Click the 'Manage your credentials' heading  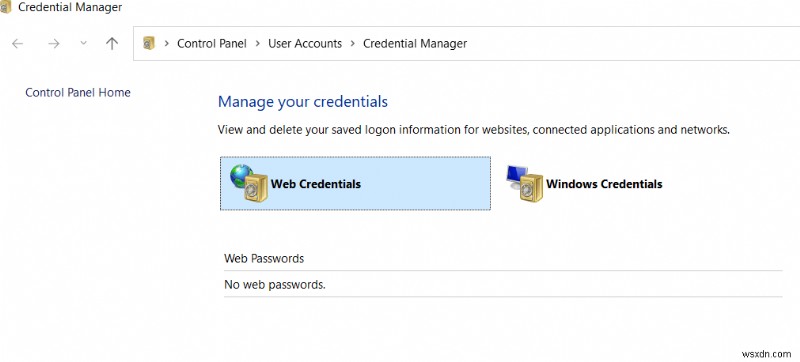303,102
